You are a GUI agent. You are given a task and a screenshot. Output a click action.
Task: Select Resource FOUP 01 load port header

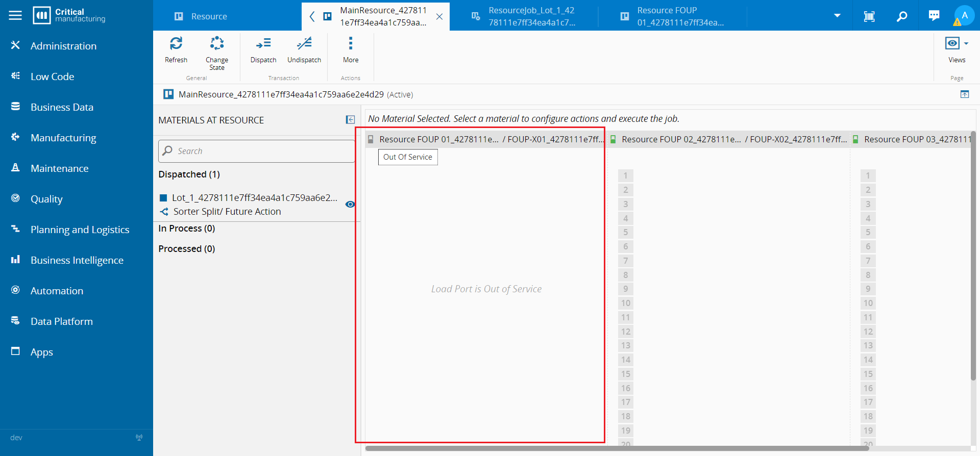tap(486, 139)
